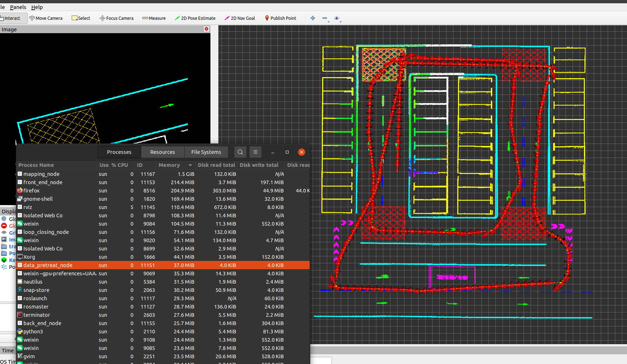The height and width of the screenshot is (364, 627).
Task: Select the rosmaster process row
Action: pos(163,307)
